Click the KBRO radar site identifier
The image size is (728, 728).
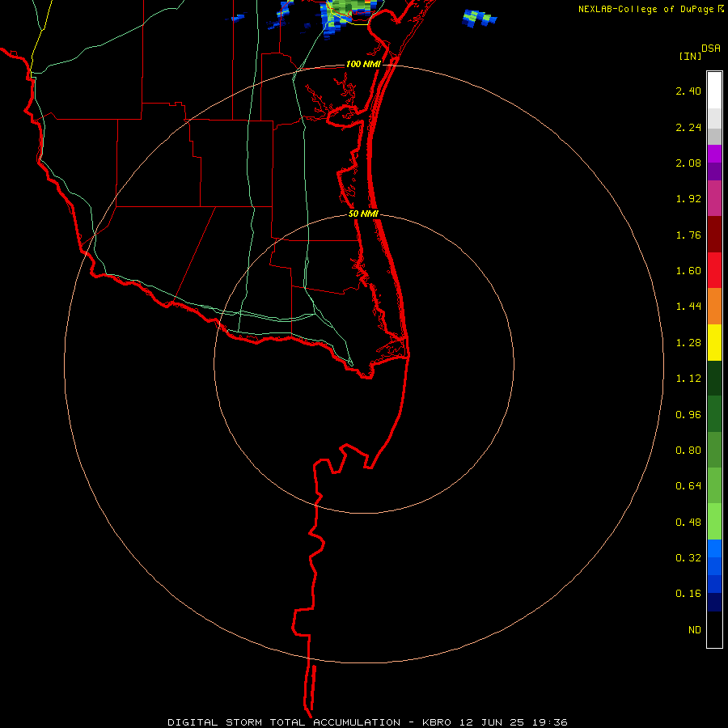pos(437,722)
